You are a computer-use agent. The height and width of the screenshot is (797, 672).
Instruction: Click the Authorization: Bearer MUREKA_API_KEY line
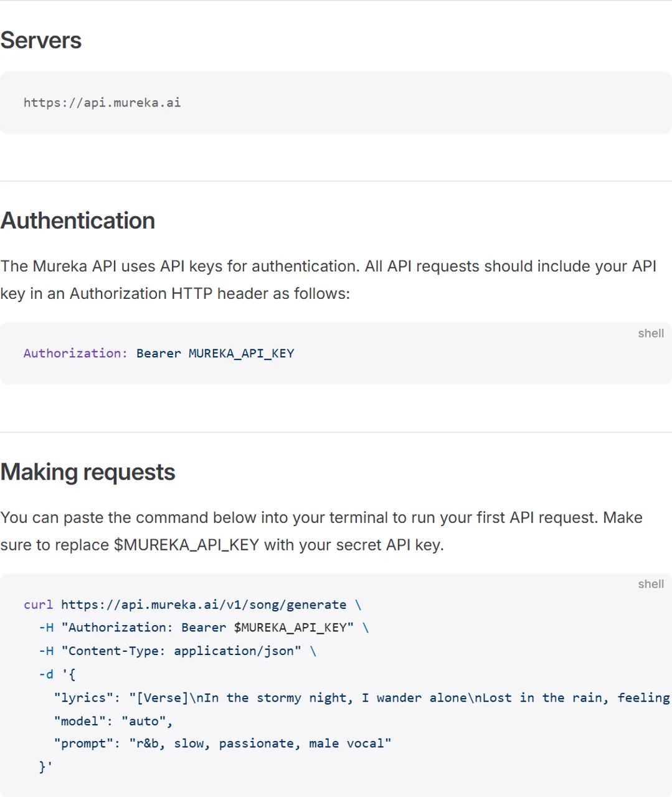pos(159,353)
